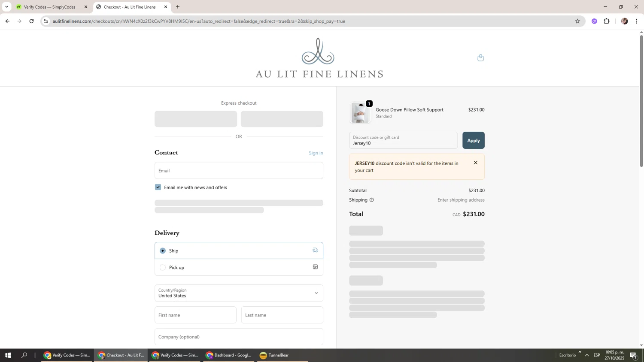Show hidden system tray icons

point(587,355)
